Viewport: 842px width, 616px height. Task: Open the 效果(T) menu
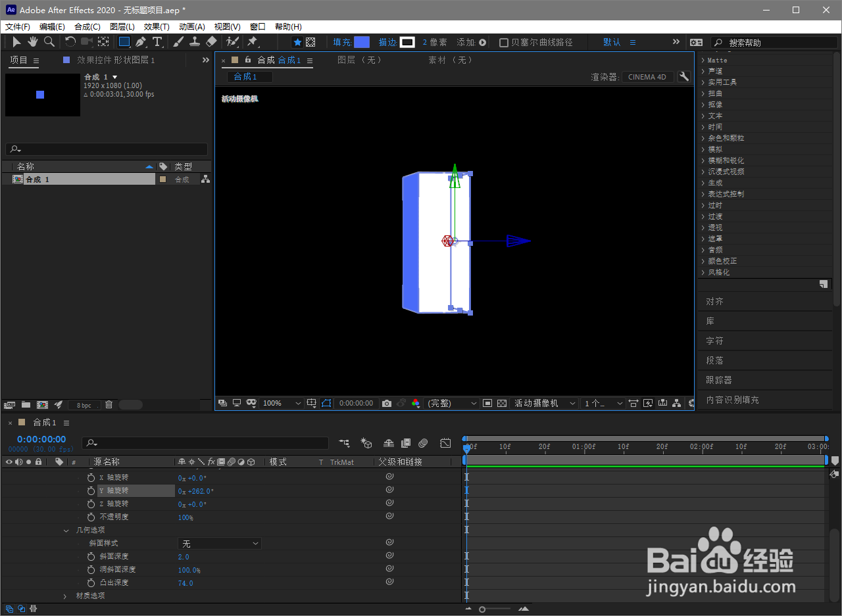[x=156, y=26]
